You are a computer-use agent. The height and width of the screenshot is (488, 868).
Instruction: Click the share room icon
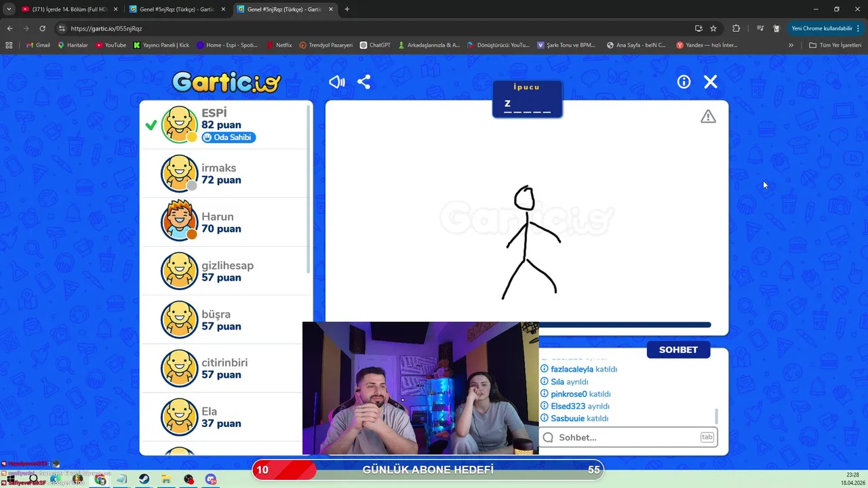[364, 82]
